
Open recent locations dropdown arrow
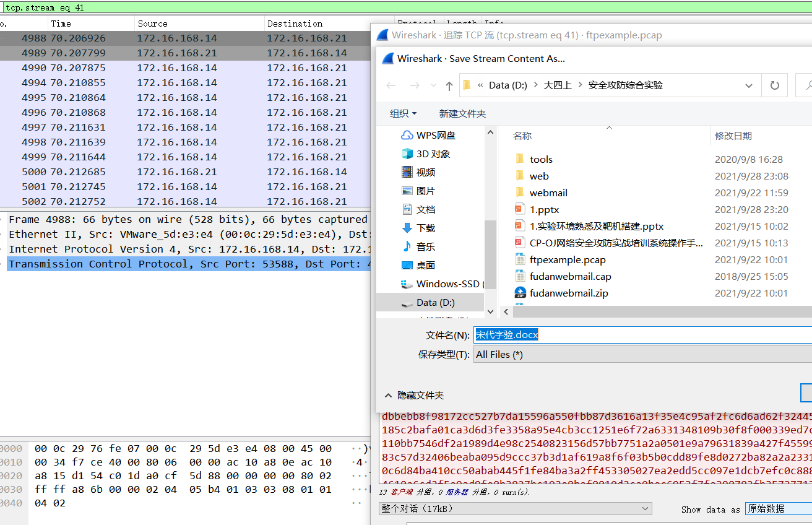(432, 86)
